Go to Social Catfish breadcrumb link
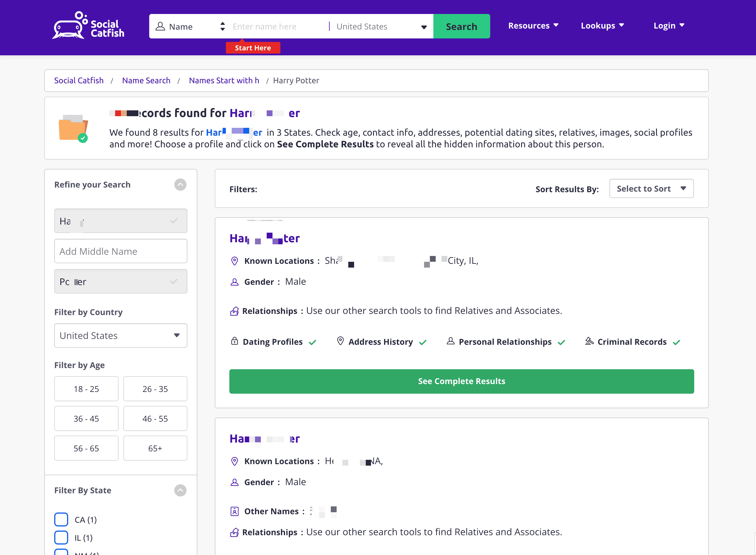The image size is (756, 555). coord(79,81)
